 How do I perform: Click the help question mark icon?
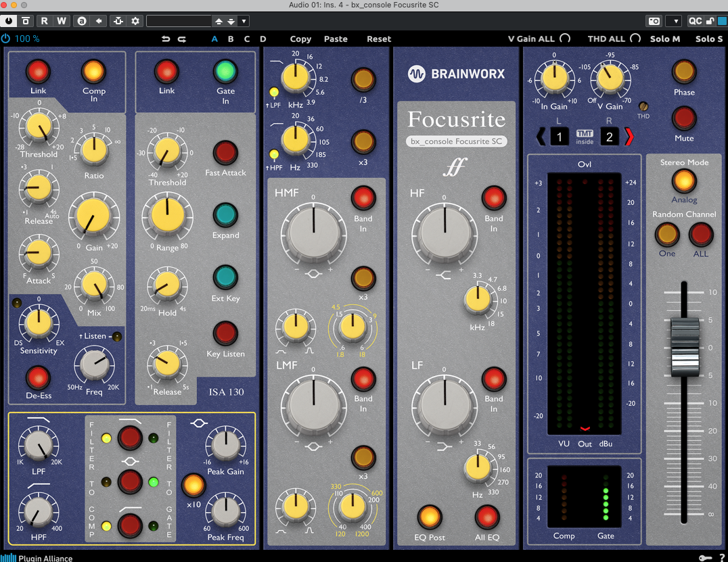722,557
